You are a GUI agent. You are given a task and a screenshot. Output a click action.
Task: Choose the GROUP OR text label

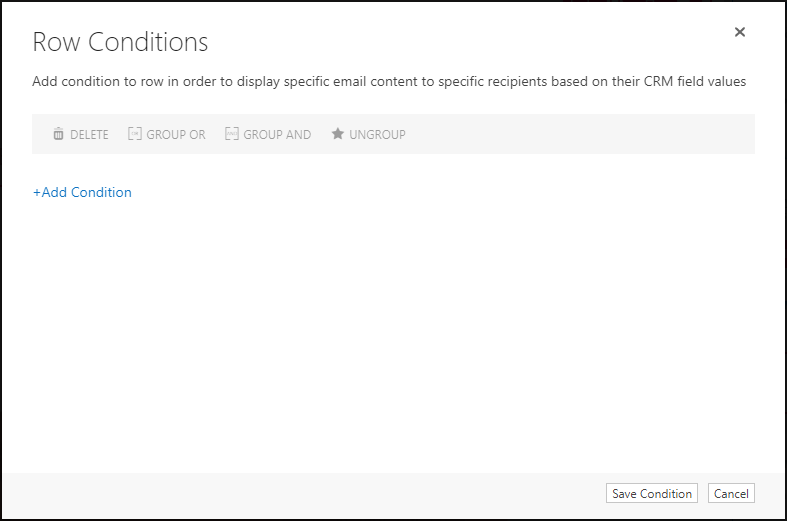pos(176,135)
